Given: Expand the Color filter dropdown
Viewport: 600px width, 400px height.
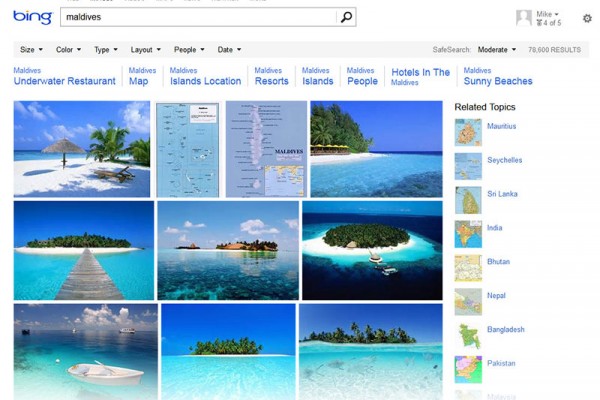Looking at the screenshot, I should click(x=68, y=49).
